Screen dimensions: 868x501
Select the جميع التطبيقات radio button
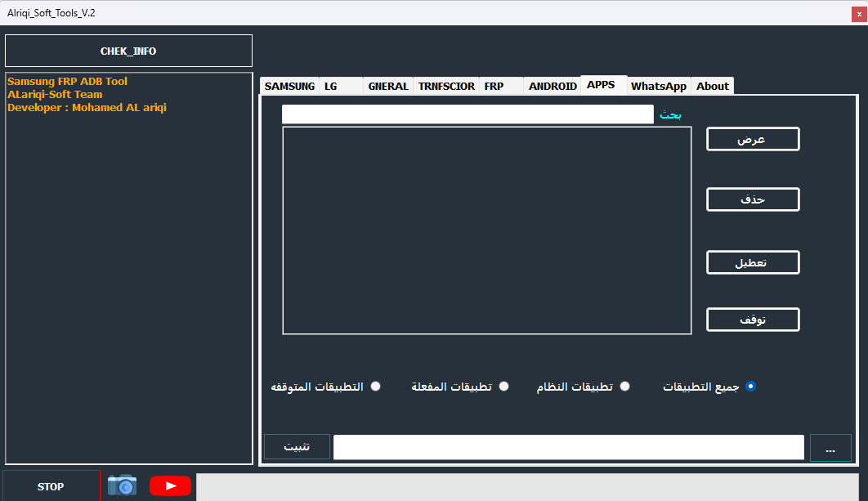point(750,386)
